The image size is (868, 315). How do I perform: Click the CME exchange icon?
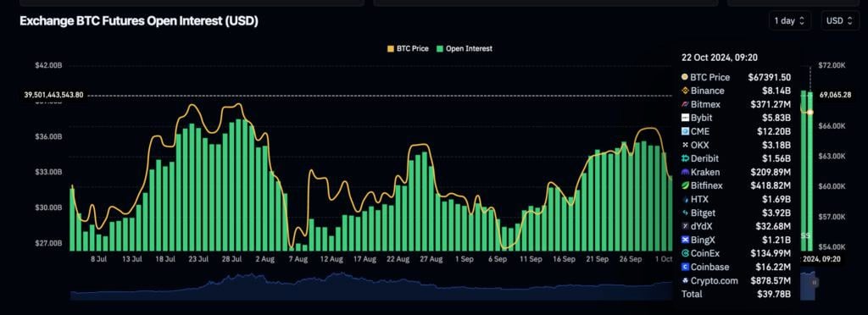point(685,131)
